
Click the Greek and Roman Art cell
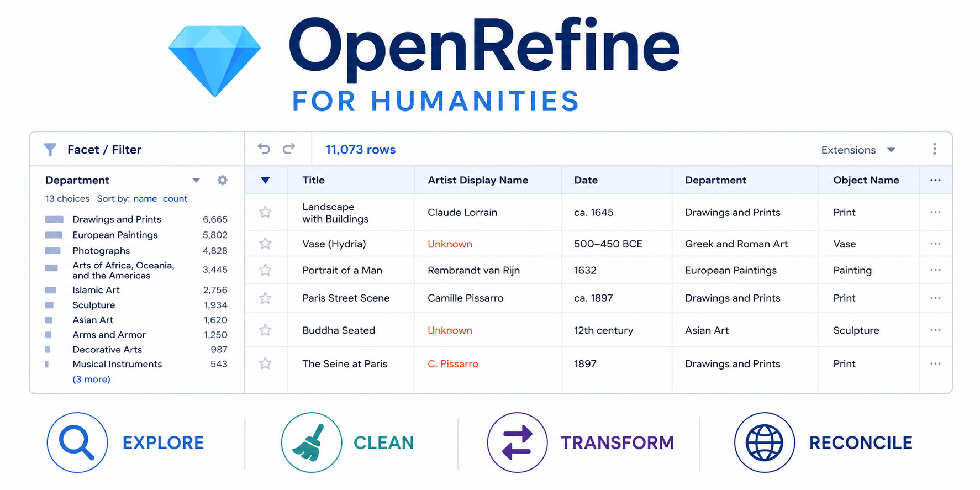[x=736, y=244]
